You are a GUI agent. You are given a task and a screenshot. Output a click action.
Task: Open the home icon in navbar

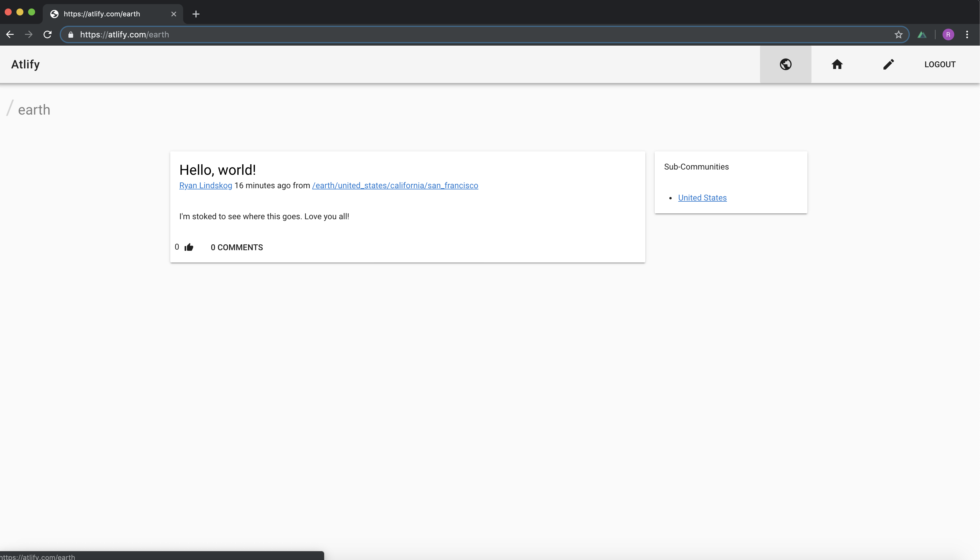837,64
